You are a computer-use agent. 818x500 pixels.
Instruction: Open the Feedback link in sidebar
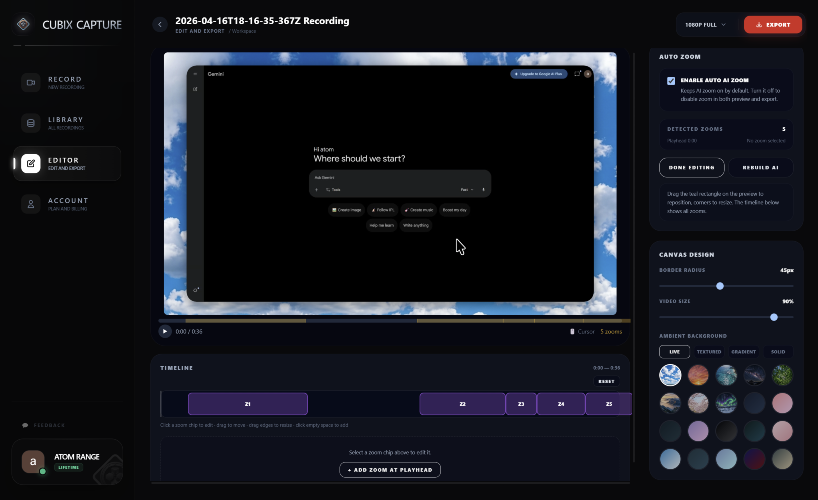pyautogui.click(x=44, y=425)
